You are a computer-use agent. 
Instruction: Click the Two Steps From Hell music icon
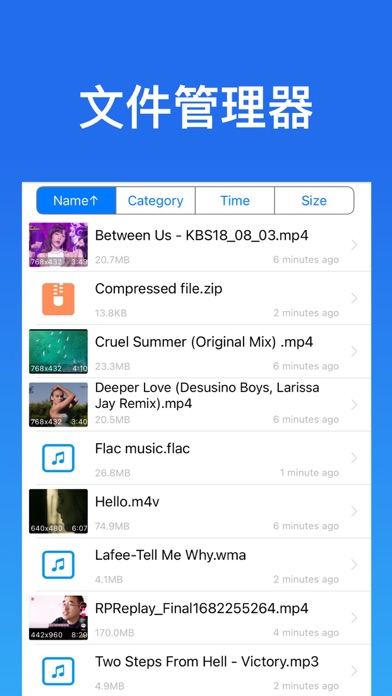pyautogui.click(x=58, y=671)
